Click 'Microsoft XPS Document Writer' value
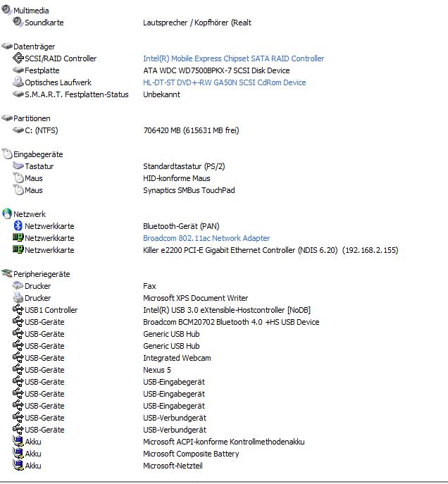Screen dimensions: 448x484 [195, 298]
